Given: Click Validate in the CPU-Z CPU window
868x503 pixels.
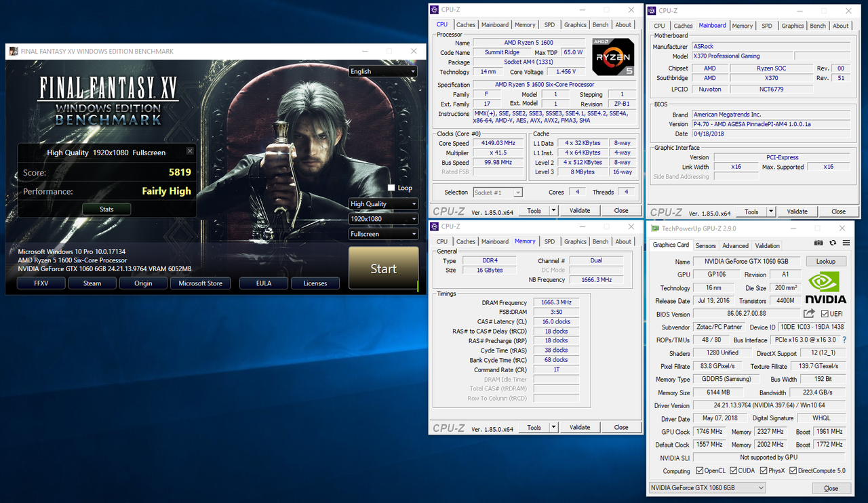Looking at the screenshot, I should [580, 211].
